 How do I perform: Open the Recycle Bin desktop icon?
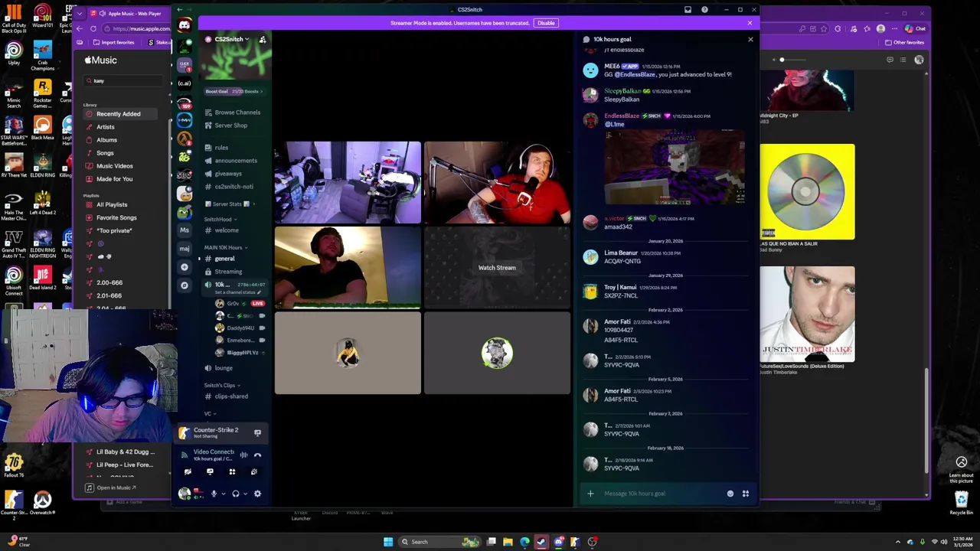coord(962,504)
